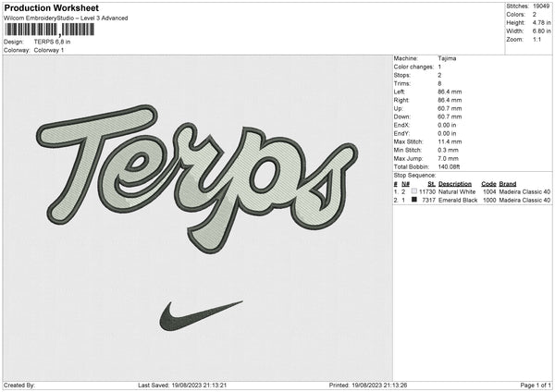Click the Colorway 1 value
Viewport: 555px width, 392px height.
click(x=50, y=50)
